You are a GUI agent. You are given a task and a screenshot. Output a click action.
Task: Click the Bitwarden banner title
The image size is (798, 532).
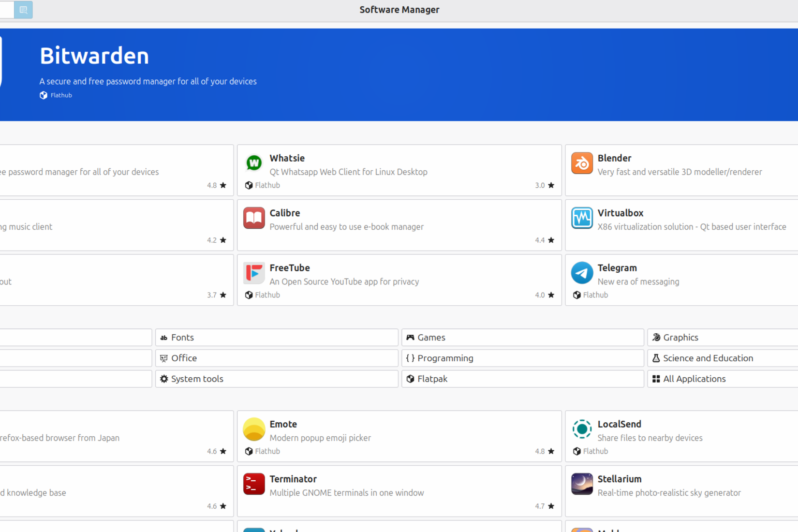(94, 56)
